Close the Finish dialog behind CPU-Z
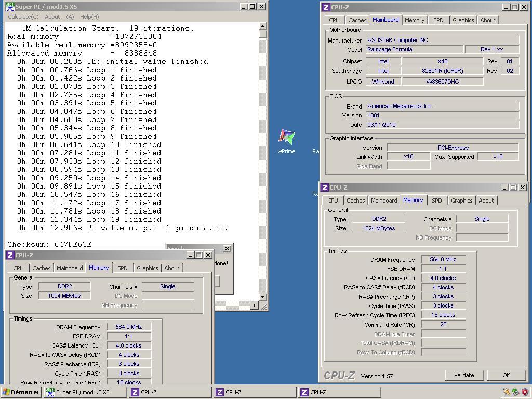 (227, 249)
